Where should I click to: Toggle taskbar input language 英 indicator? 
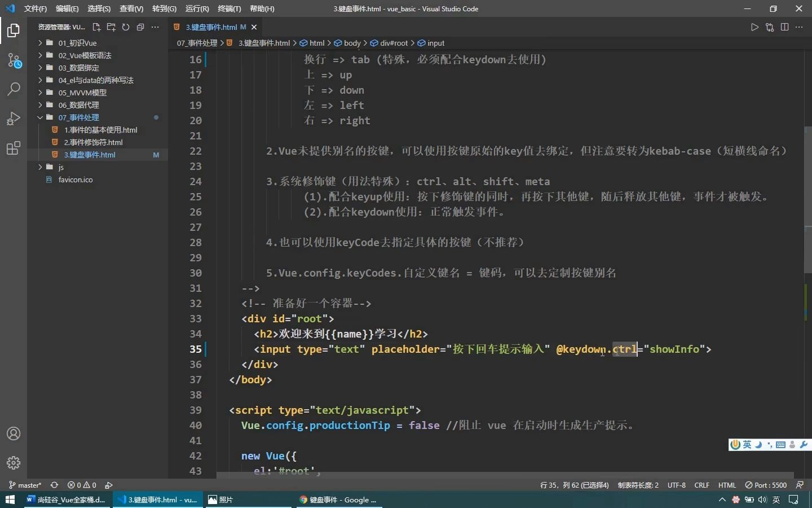click(776, 500)
